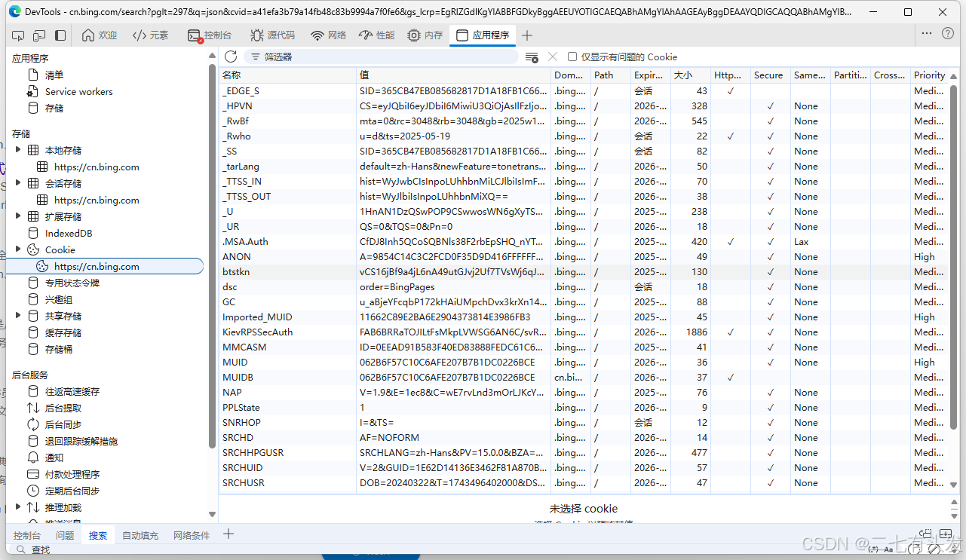Screen dimensions: 966x560
Task: Toggle the activity bar sidebar icon
Action: pyautogui.click(x=60, y=35)
